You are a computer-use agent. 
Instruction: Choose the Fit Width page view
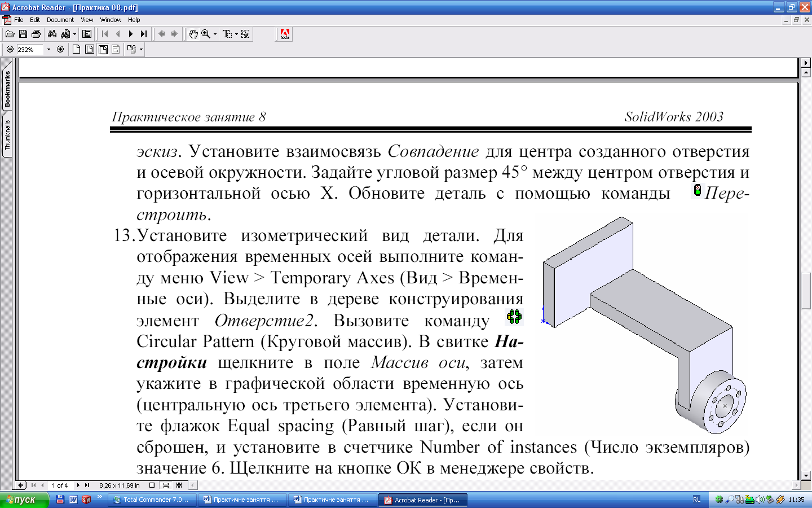click(103, 50)
